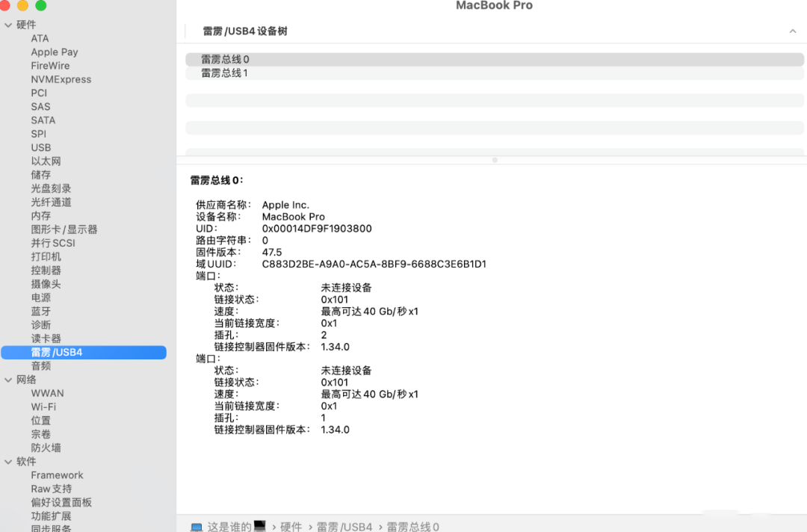Click UID value 0x00014DF9F1903800

(x=317, y=229)
